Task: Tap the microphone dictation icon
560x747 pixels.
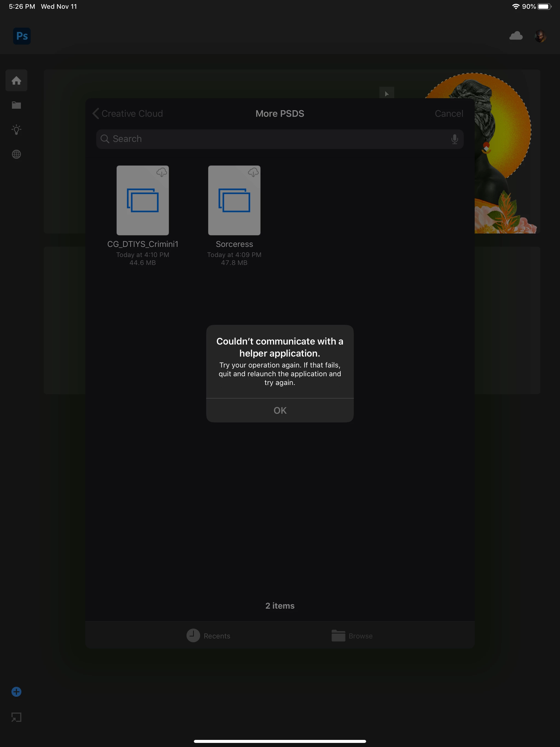Action: pyautogui.click(x=455, y=139)
